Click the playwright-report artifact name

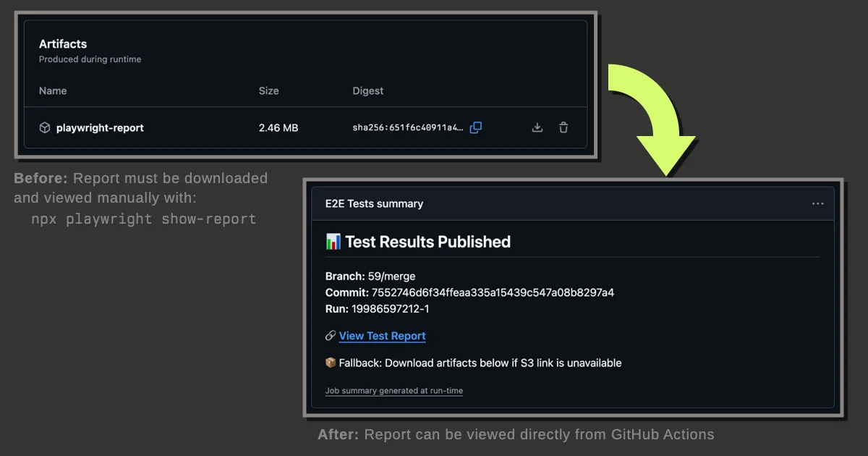click(100, 128)
